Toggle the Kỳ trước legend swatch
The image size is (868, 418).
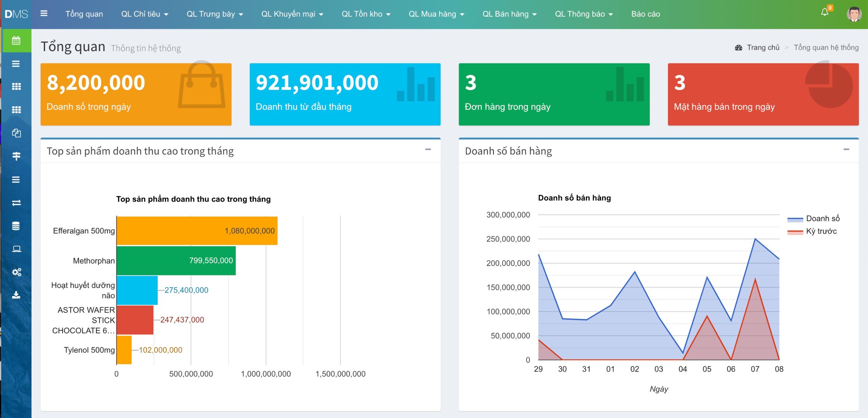pyautogui.click(x=795, y=232)
